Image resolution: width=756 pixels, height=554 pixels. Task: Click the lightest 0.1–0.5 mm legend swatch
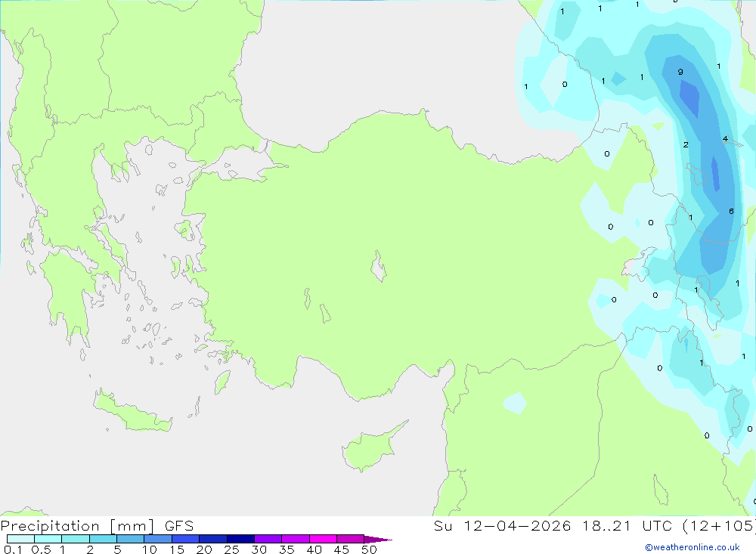20,539
